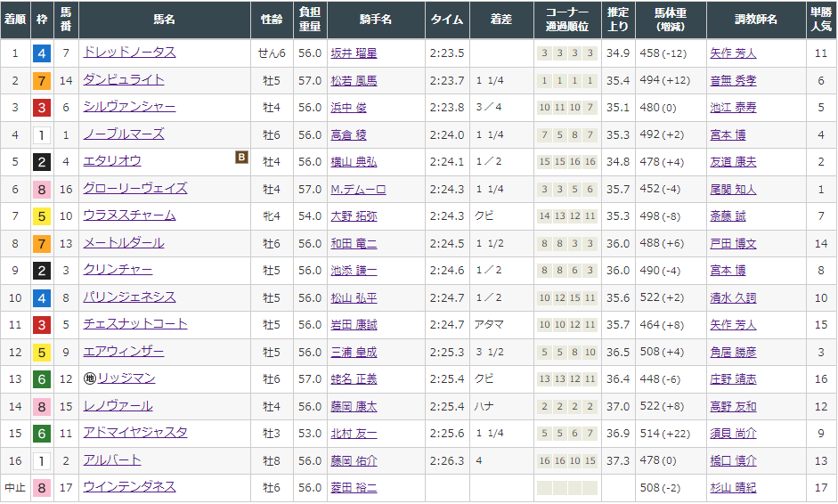Viewport: 838px width, 504px height.
Task: Open jockey 池添 謙一 profile
Action: coord(354,271)
